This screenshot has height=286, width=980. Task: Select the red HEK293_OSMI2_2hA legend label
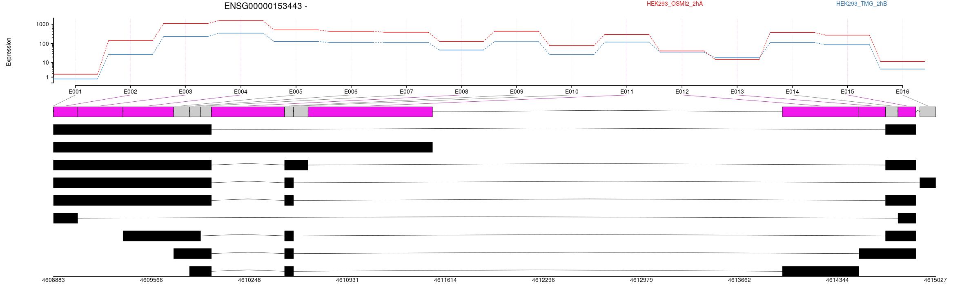675,4
